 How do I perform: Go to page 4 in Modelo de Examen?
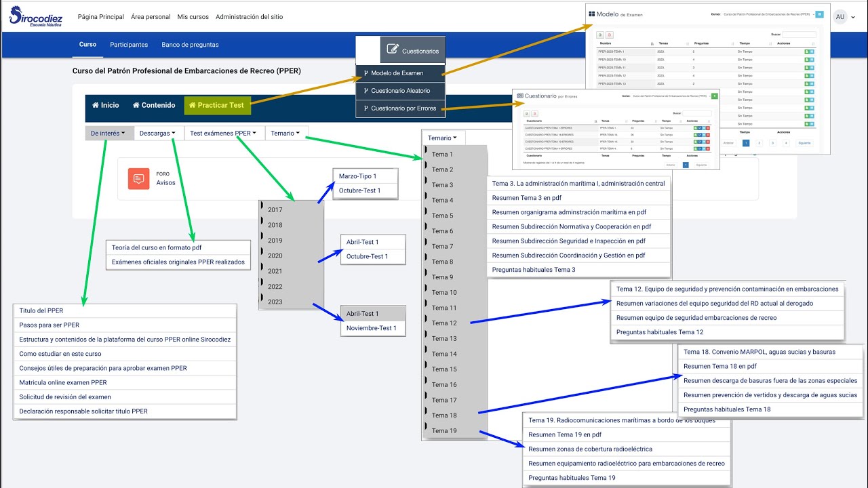(x=786, y=143)
